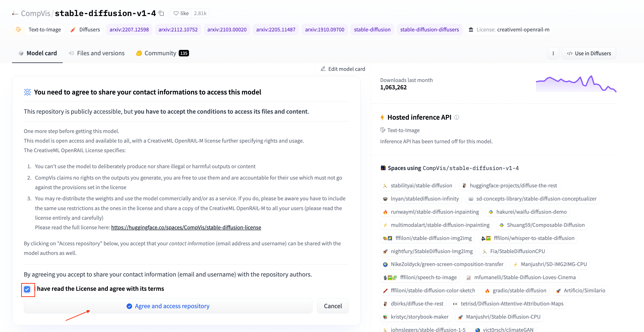Copy model name with copy icon
The height and width of the screenshot is (332, 644).
(162, 13)
